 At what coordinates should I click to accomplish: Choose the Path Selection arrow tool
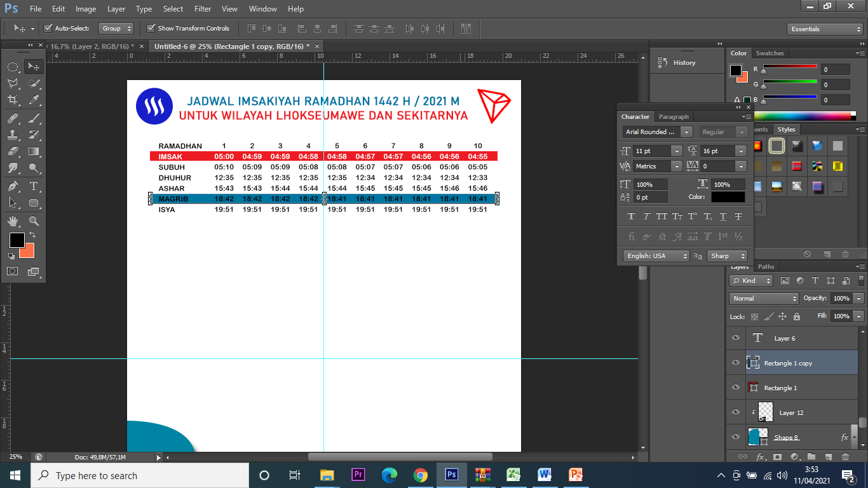pyautogui.click(x=13, y=203)
